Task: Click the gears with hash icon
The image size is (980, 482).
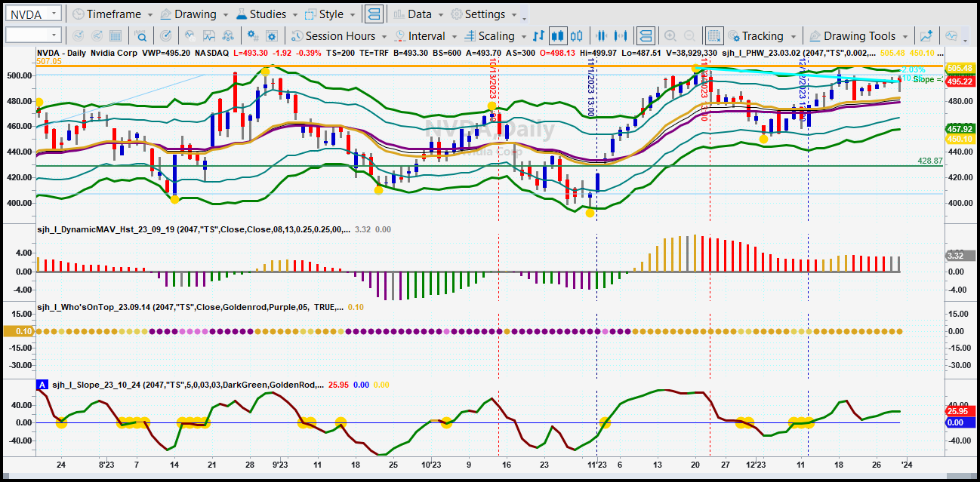Action: (x=253, y=36)
